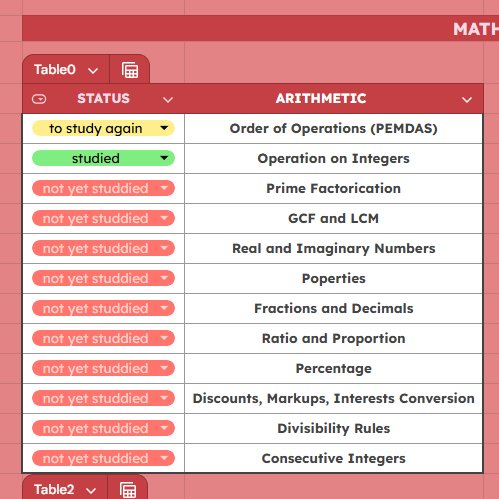Open status dropdown for Prime Factorication
Viewport: 499px width, 499px height.
(103, 188)
